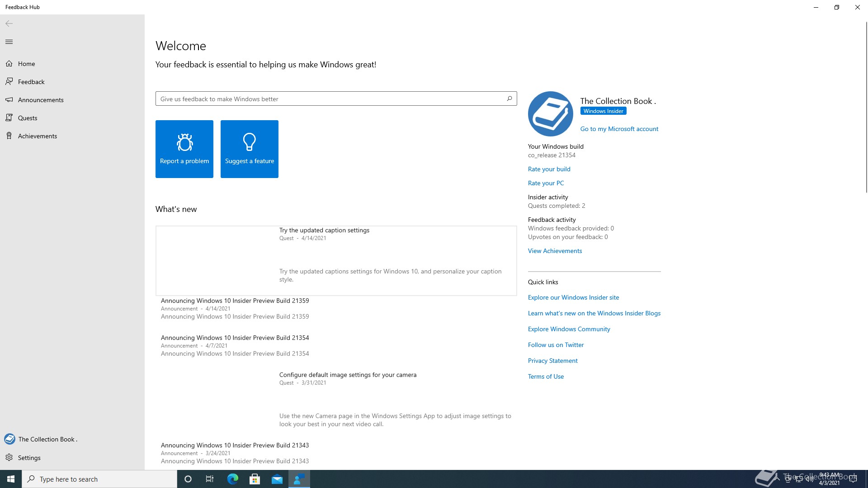Screen dimensions: 868x488
Task: Click the back arrow icon
Action: tap(9, 23)
